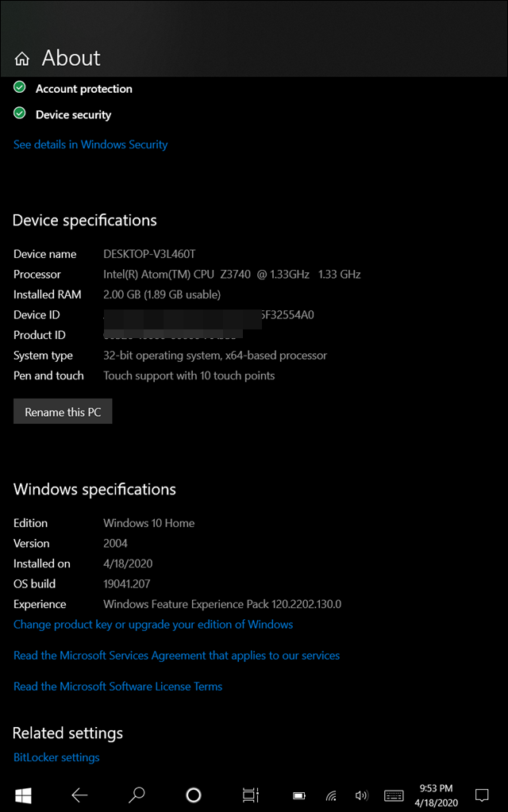The width and height of the screenshot is (508, 812).
Task: Click the Home icon next to About
Action: click(x=22, y=59)
